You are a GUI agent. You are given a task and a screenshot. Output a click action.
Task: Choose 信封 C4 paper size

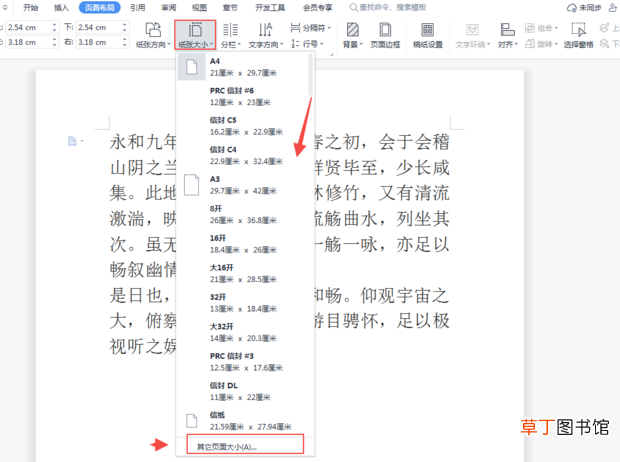(x=242, y=155)
